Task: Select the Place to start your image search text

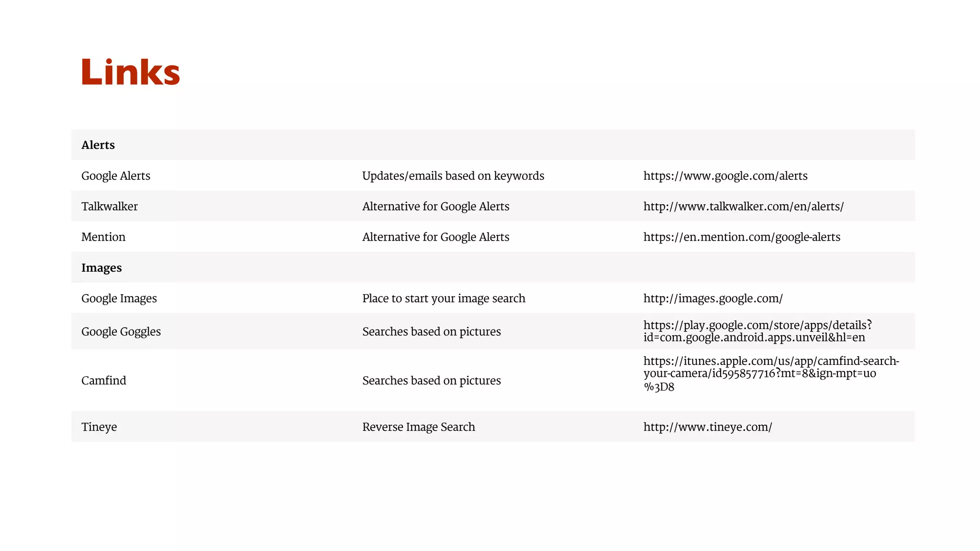Action: (x=444, y=298)
